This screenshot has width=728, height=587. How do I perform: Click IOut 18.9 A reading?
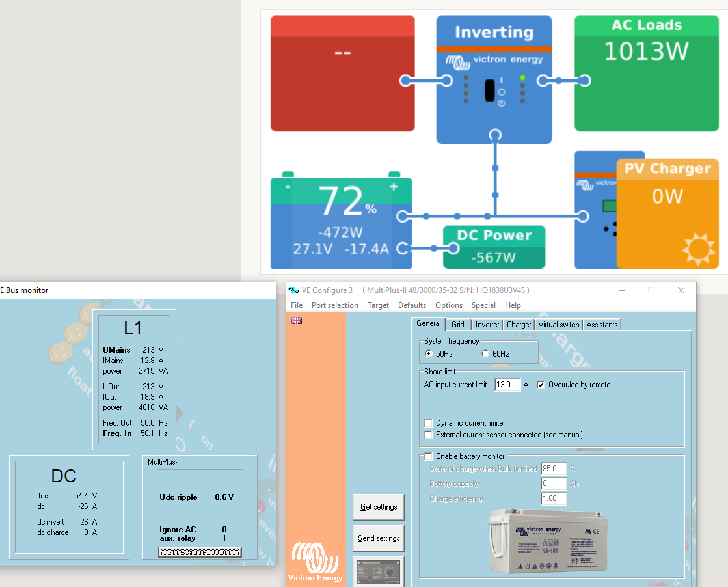coord(134,397)
